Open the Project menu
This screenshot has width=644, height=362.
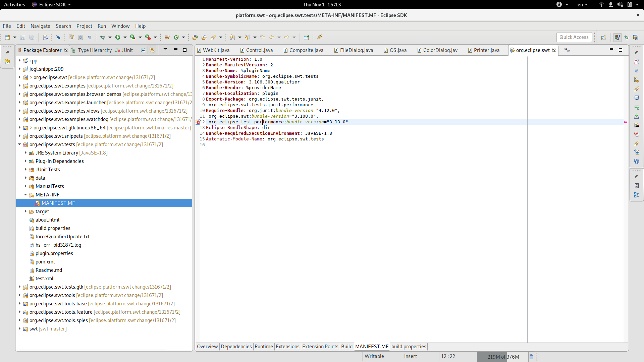84,26
